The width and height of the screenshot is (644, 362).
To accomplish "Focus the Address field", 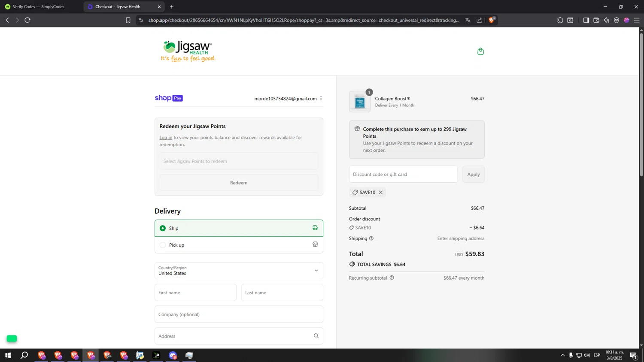I will 239,336.
